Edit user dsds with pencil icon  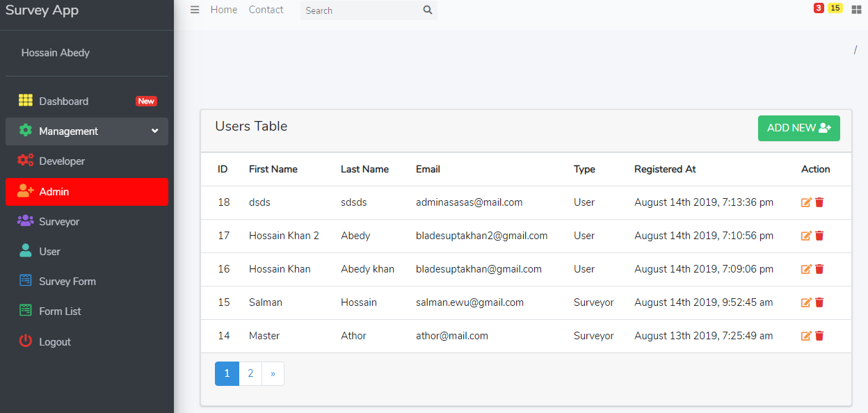point(807,202)
